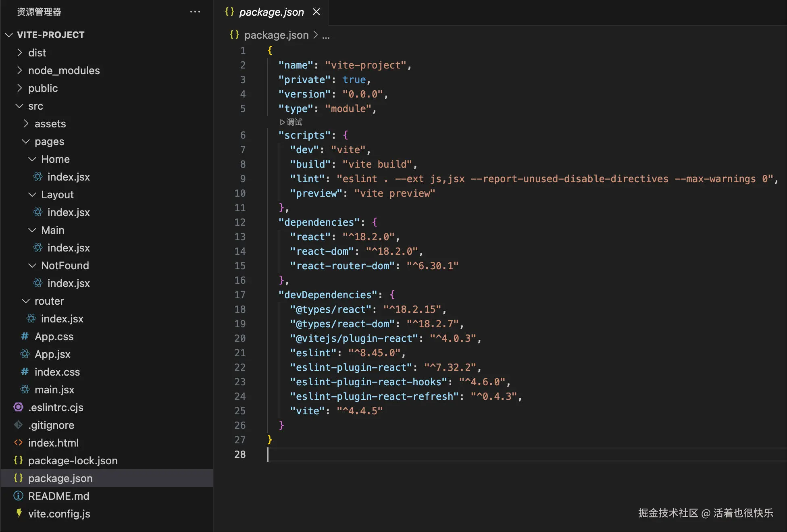
Task: Click the breadcrumb ellipsis after package.json
Action: pyautogui.click(x=326, y=36)
